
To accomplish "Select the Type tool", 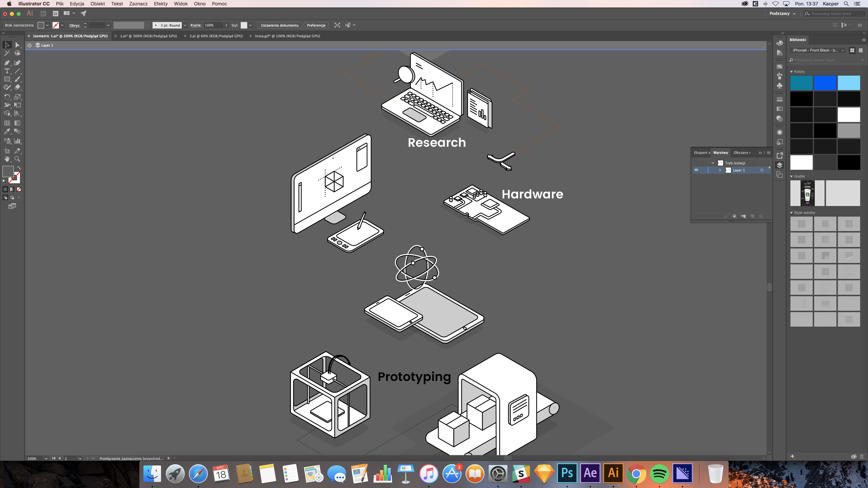I will coord(7,71).
